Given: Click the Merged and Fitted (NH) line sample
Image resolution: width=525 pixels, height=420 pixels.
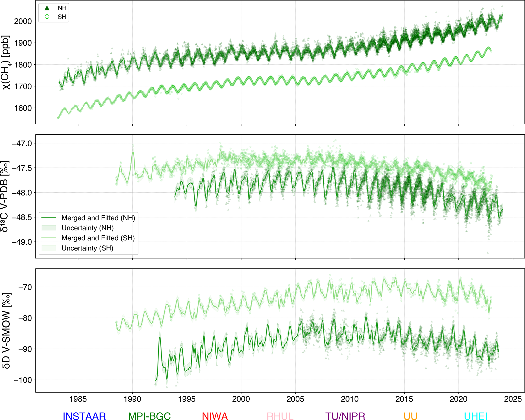Looking at the screenshot, I should (x=49, y=218).
